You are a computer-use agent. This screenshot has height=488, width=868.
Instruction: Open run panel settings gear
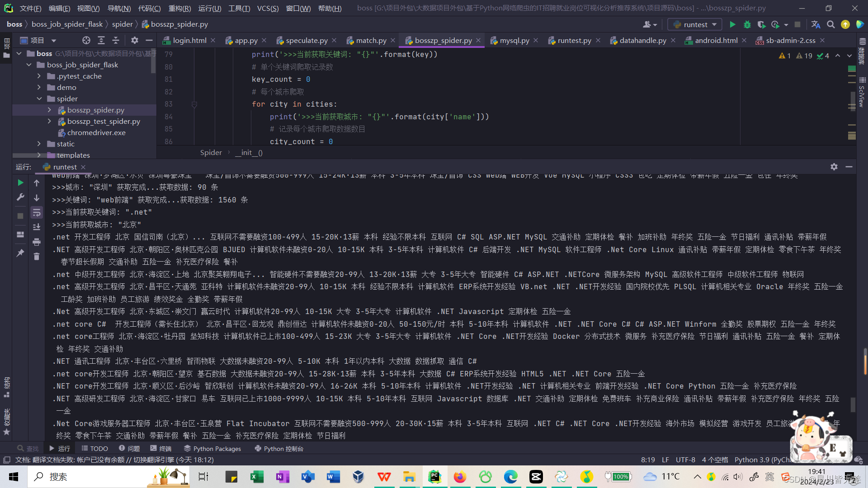click(x=834, y=167)
